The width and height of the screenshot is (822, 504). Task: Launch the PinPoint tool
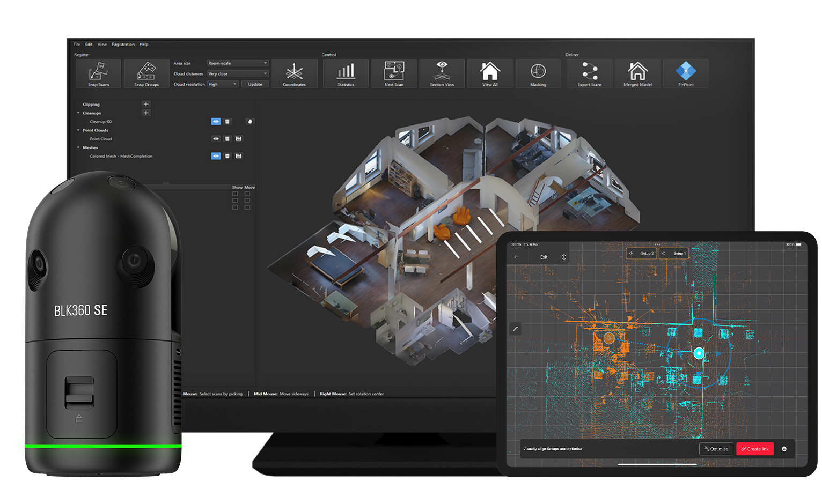686,73
